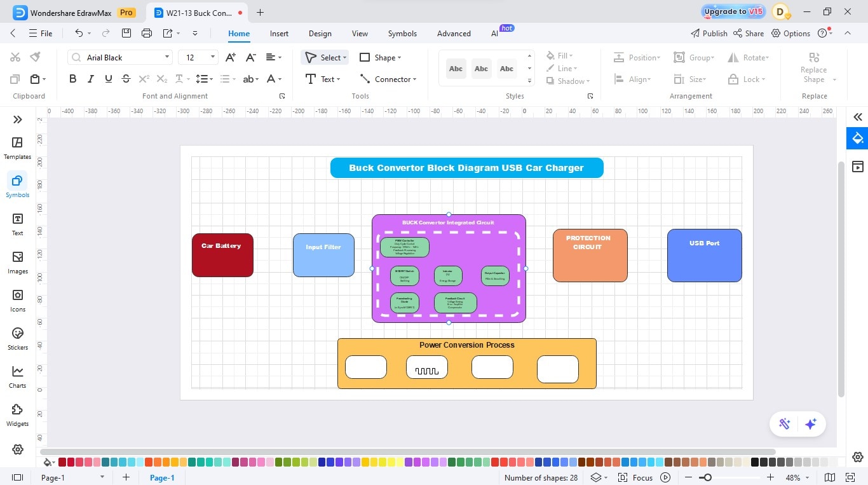Image resolution: width=868 pixels, height=485 pixels.
Task: Switch to the Symbols ribbon tab
Action: click(x=402, y=34)
